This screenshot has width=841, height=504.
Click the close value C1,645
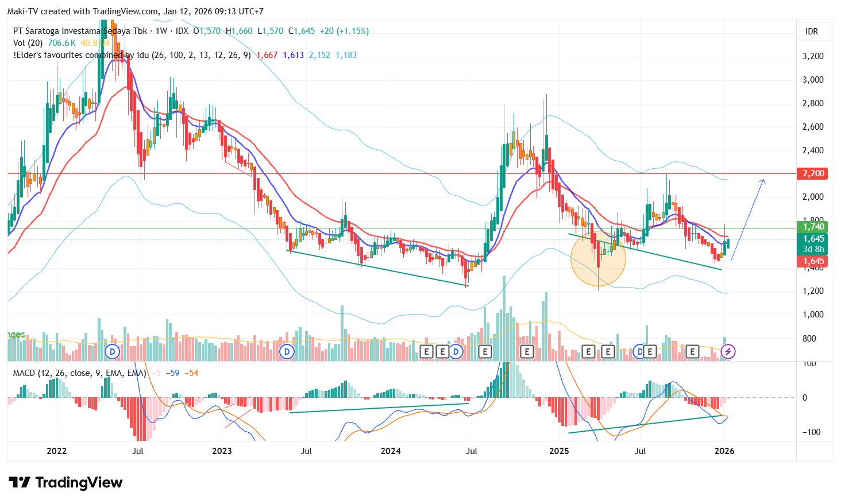pyautogui.click(x=302, y=31)
